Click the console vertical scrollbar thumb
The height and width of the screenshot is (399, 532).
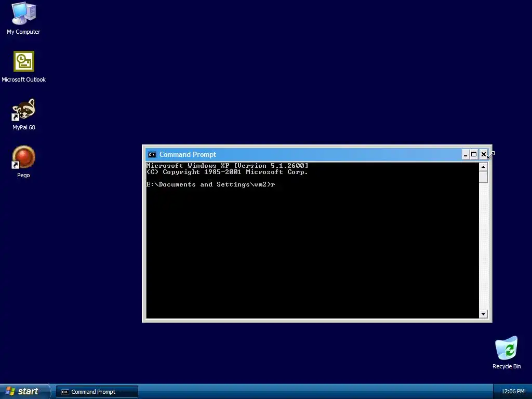coord(484,177)
